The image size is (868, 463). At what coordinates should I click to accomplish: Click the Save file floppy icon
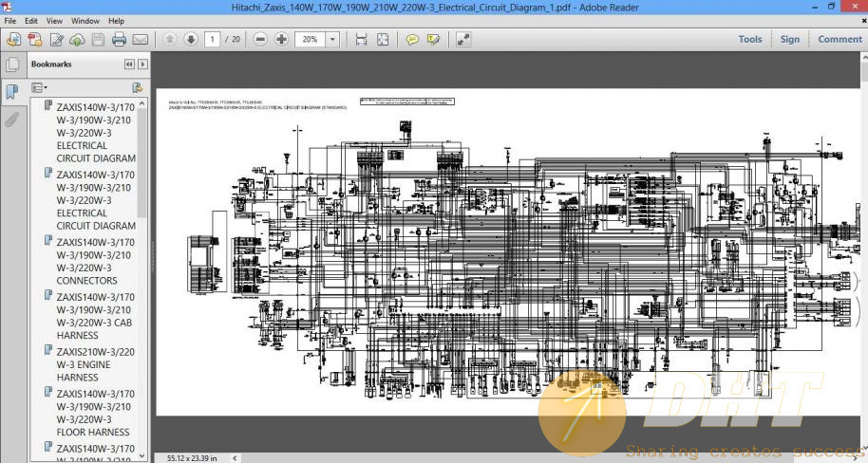(98, 39)
